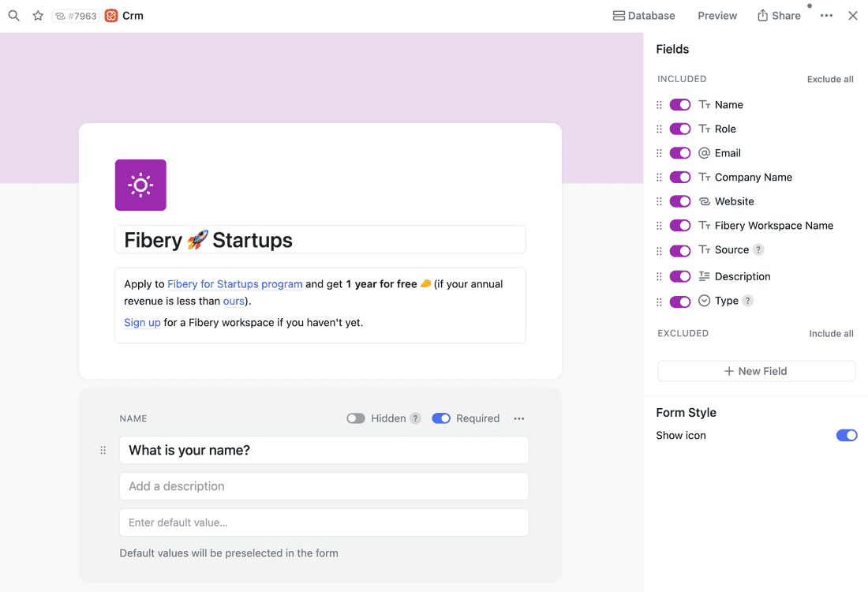Enable the Hidden toggle for the NAME field
The image size is (868, 592).
[354, 418]
